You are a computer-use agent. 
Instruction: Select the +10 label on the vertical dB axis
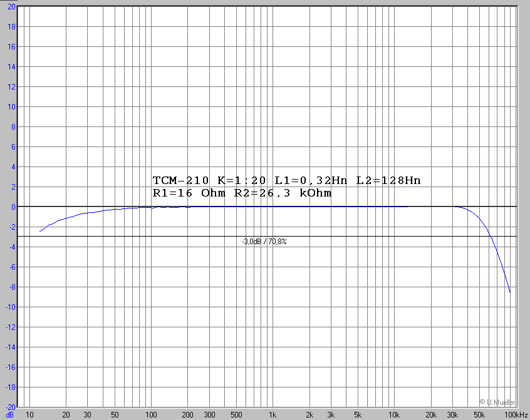pyautogui.click(x=11, y=106)
